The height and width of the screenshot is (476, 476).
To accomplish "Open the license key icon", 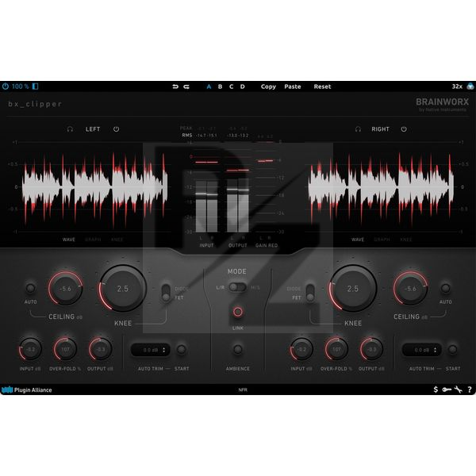I will pyautogui.click(x=447, y=390).
